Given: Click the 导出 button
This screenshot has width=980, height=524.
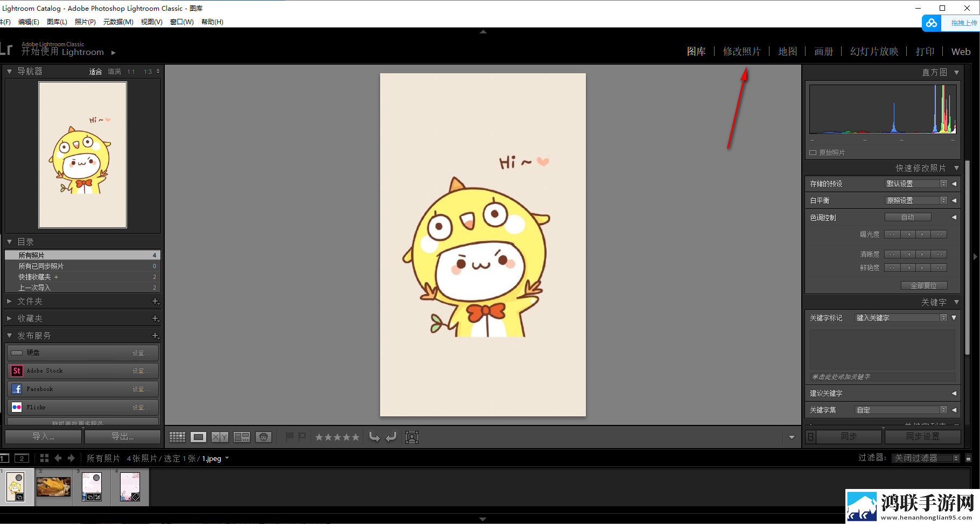Looking at the screenshot, I should 123,436.
